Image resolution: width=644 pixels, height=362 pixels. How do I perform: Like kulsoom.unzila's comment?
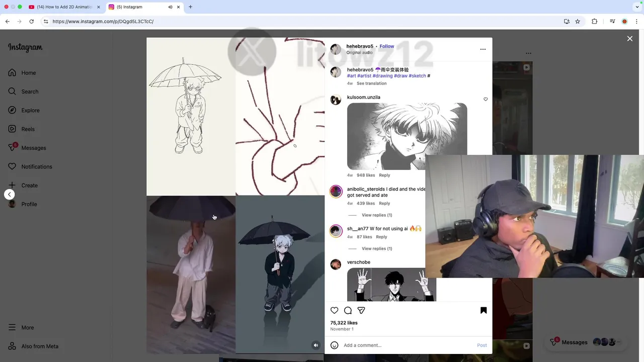[486, 99]
